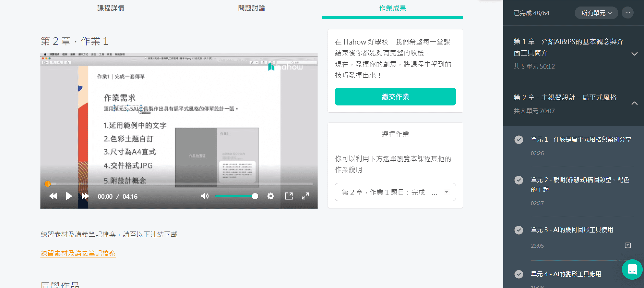
Task: Click the three-dots more options button
Action: (628, 13)
